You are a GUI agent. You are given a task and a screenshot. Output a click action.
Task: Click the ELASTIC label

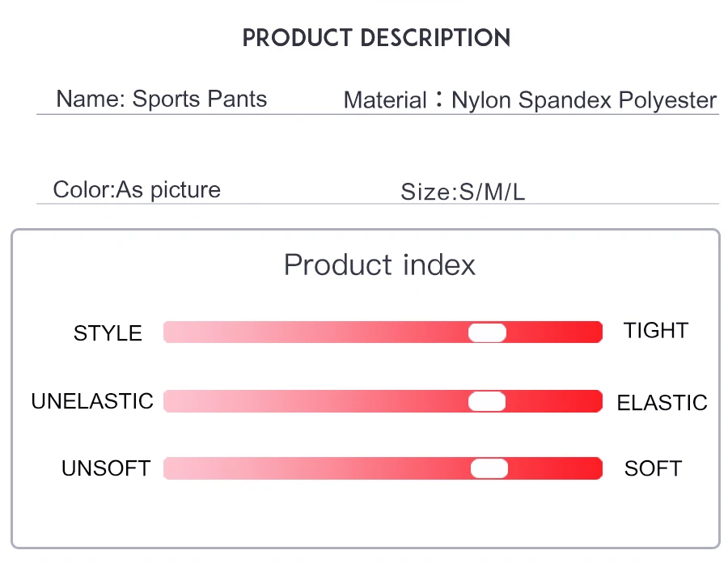[662, 402]
